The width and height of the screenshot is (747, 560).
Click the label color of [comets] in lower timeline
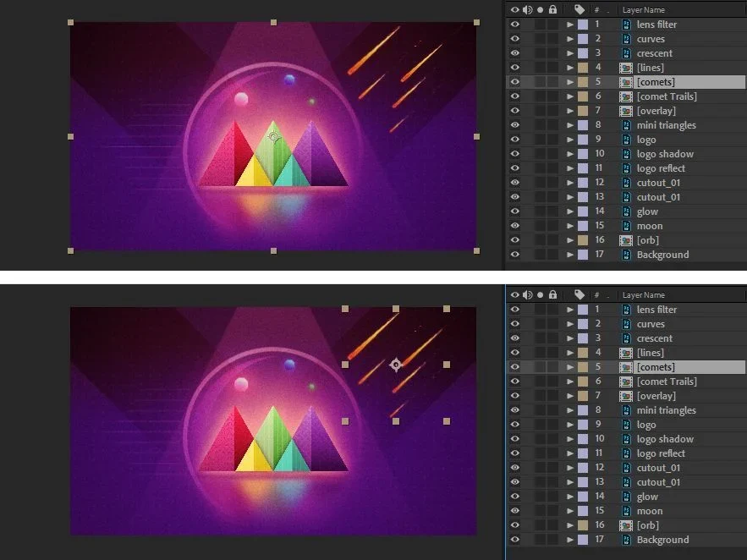(x=583, y=366)
